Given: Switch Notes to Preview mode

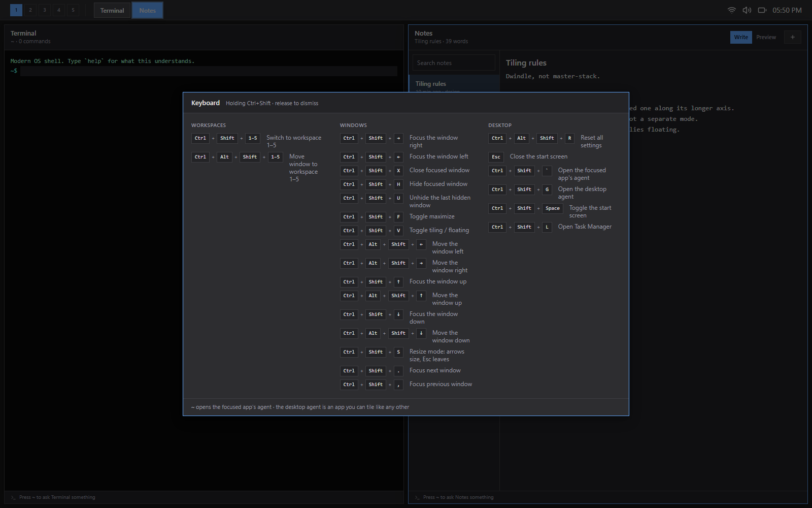Looking at the screenshot, I should 766,37.
